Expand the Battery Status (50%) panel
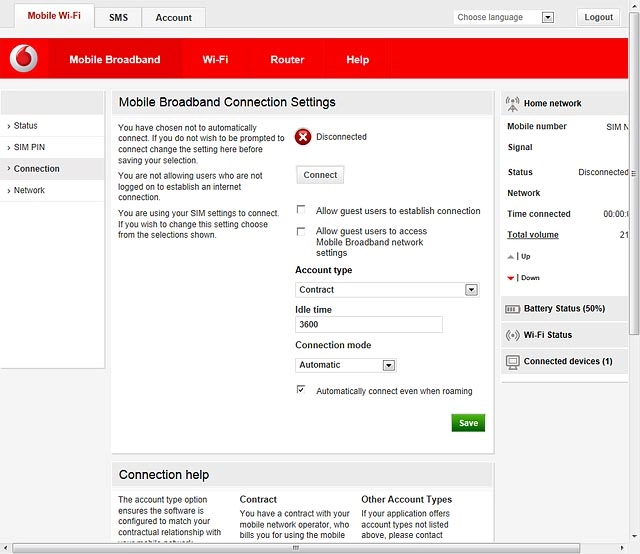Screen dimensions: 640x554 point(564,309)
